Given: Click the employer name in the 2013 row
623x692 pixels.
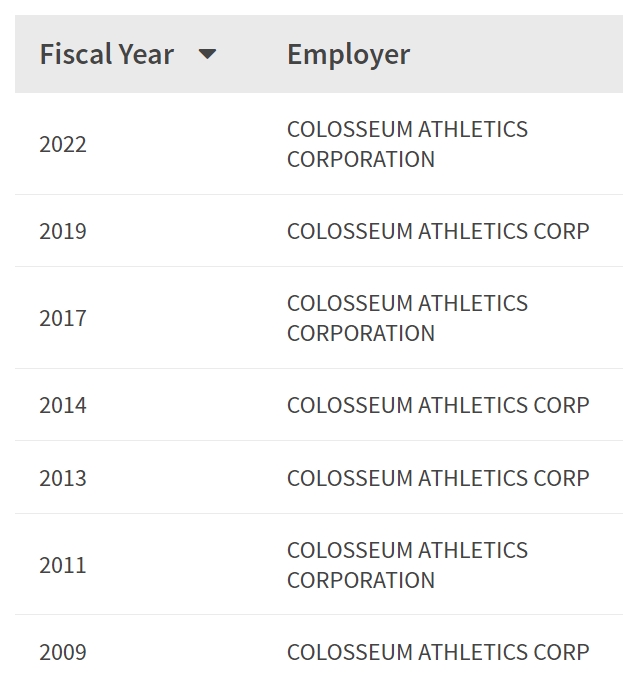Looking at the screenshot, I should click(x=438, y=478).
